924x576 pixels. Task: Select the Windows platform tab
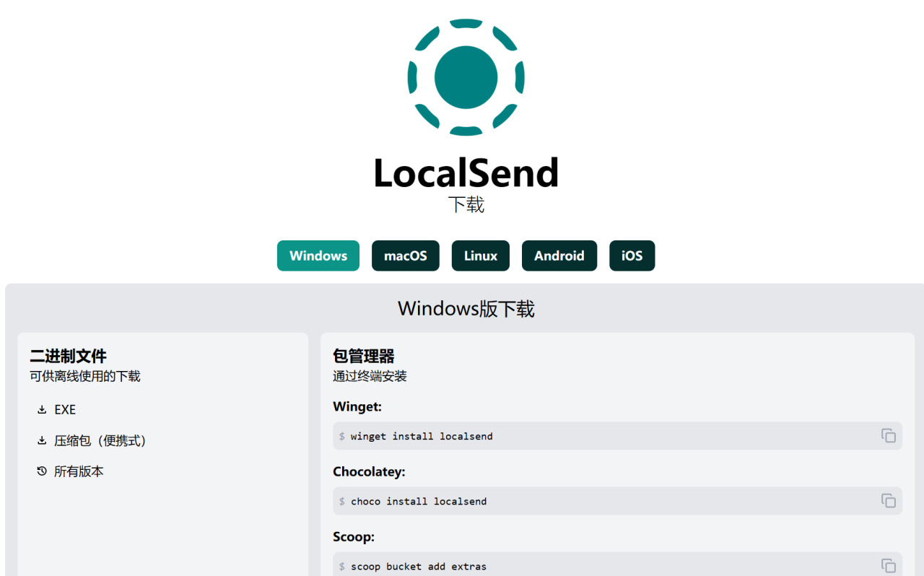(x=318, y=256)
